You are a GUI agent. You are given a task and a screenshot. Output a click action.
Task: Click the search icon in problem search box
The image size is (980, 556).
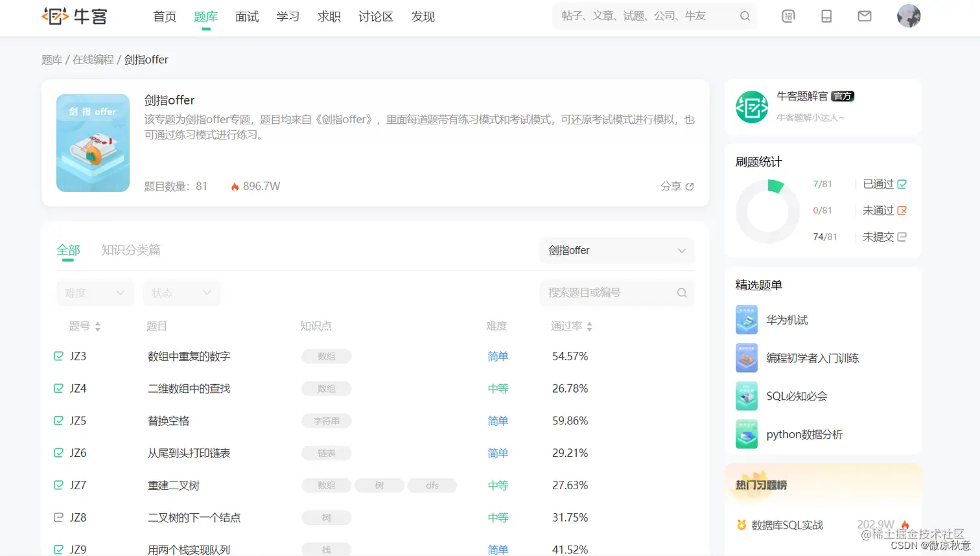pos(682,293)
